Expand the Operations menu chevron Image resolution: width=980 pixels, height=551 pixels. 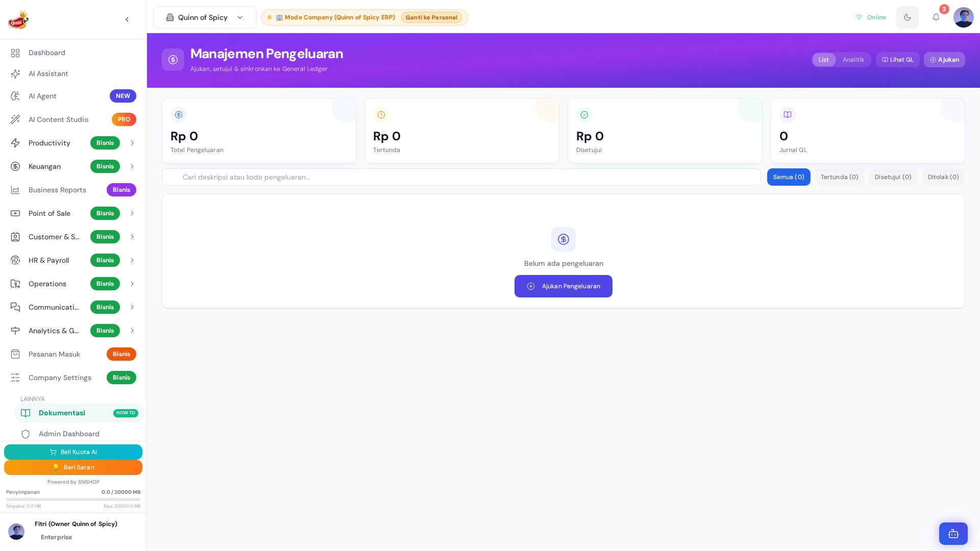(132, 284)
